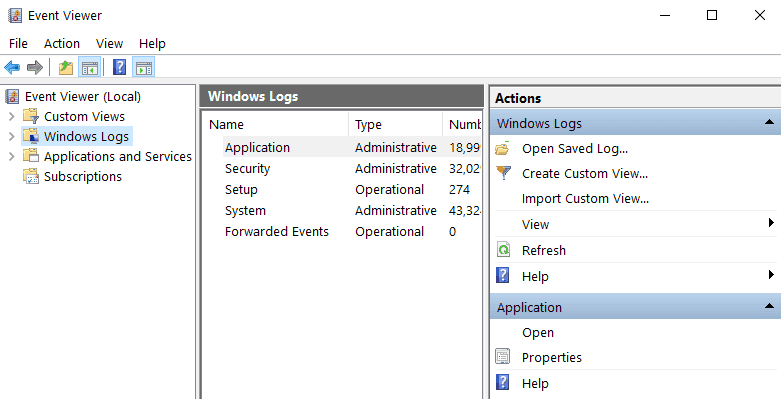The width and height of the screenshot is (781, 399).
Task: Click the blue Back arrow toolbar icon
Action: pyautogui.click(x=12, y=67)
